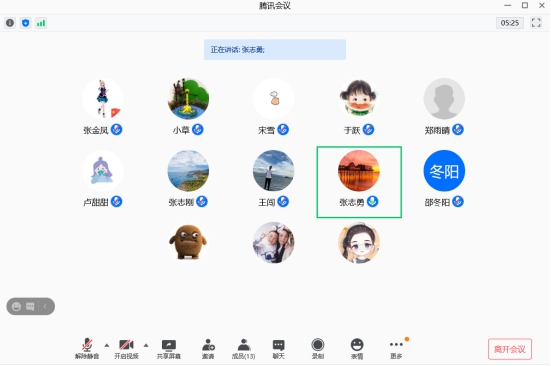
Task: Click muted mic icon beside 王闯
Action: 283,202
